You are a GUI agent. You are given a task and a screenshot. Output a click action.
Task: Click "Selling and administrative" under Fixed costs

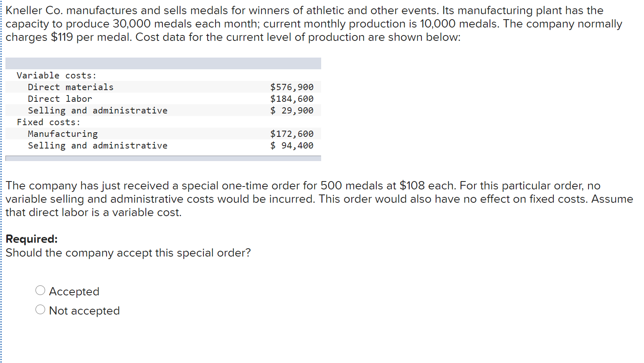click(97, 146)
